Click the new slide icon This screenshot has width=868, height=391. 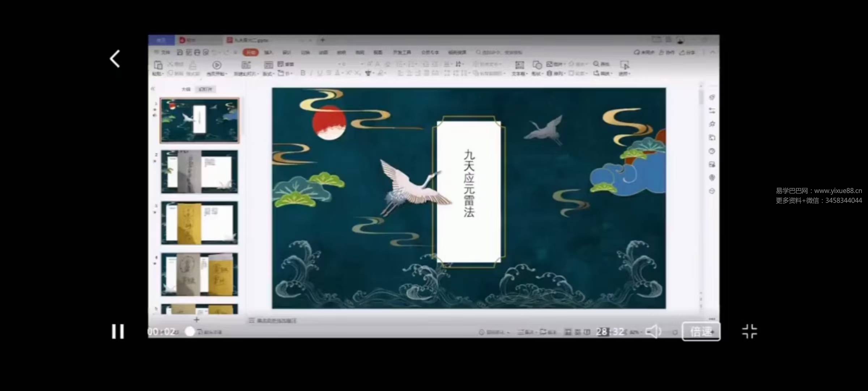pyautogui.click(x=246, y=66)
